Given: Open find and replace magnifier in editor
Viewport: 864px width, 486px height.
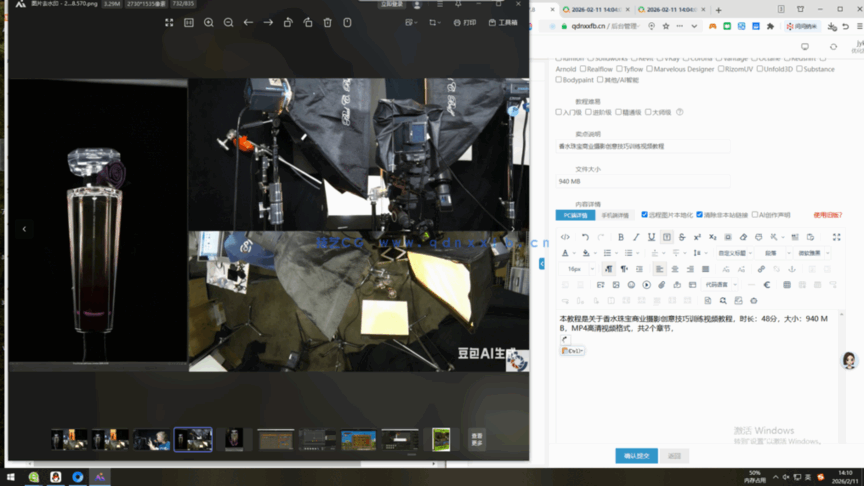Looking at the screenshot, I should tap(723, 301).
